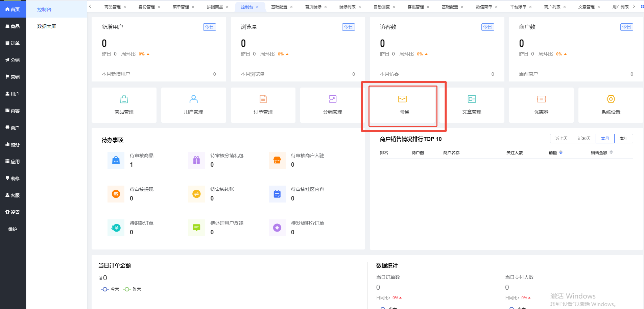The width and height of the screenshot is (644, 309).
Task: Open 应用 in the left sidebar
Action: (x=13, y=162)
